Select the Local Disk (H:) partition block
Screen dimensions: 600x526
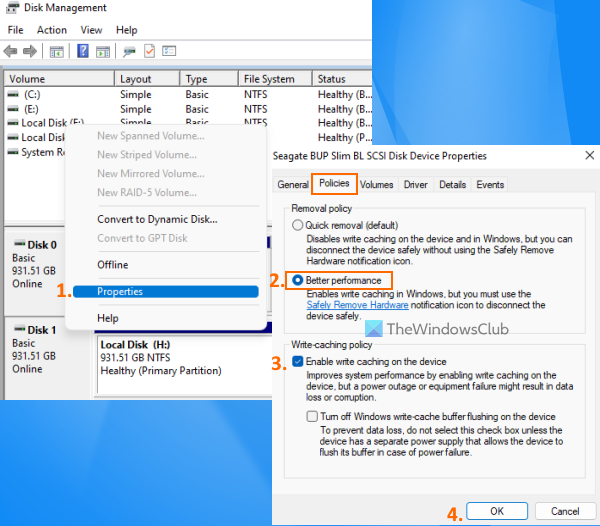point(185,363)
